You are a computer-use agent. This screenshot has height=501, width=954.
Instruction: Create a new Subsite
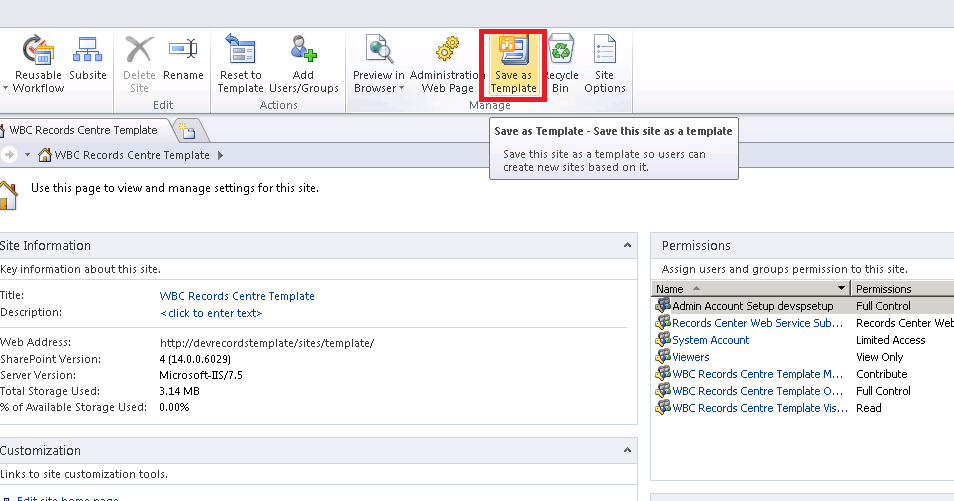(88, 58)
